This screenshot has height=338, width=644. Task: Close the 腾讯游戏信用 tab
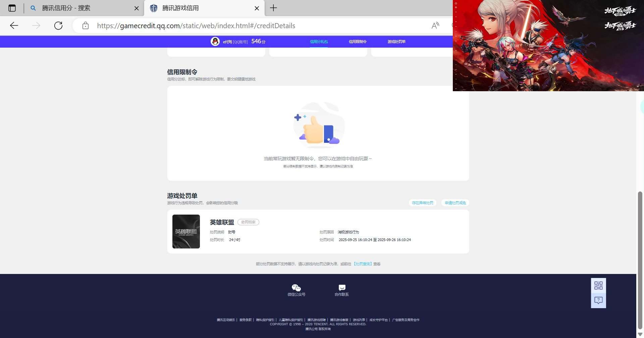257,8
